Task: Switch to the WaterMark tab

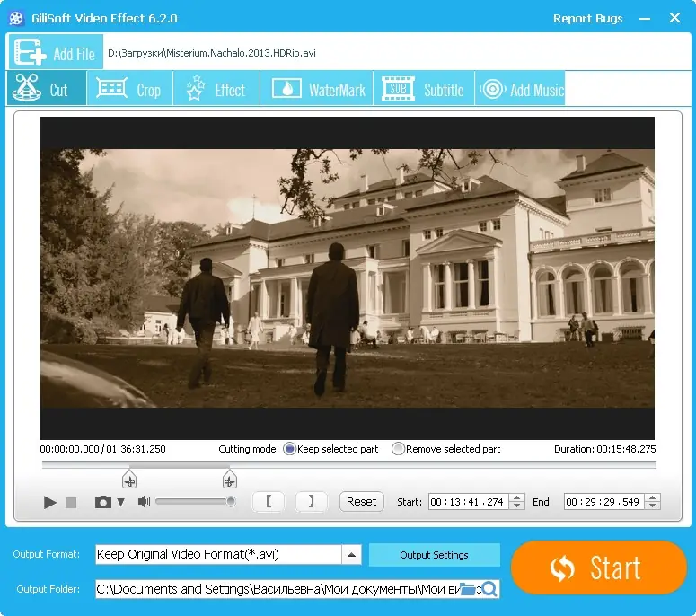Action: pos(316,89)
